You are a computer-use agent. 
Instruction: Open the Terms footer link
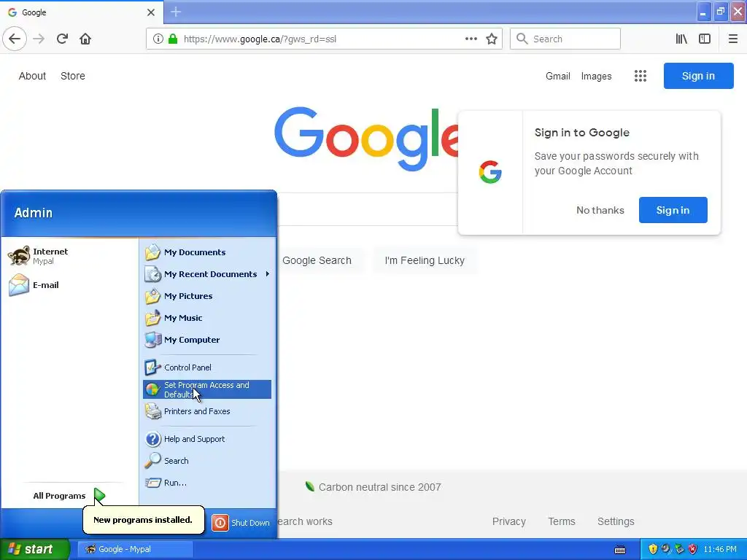(x=562, y=521)
